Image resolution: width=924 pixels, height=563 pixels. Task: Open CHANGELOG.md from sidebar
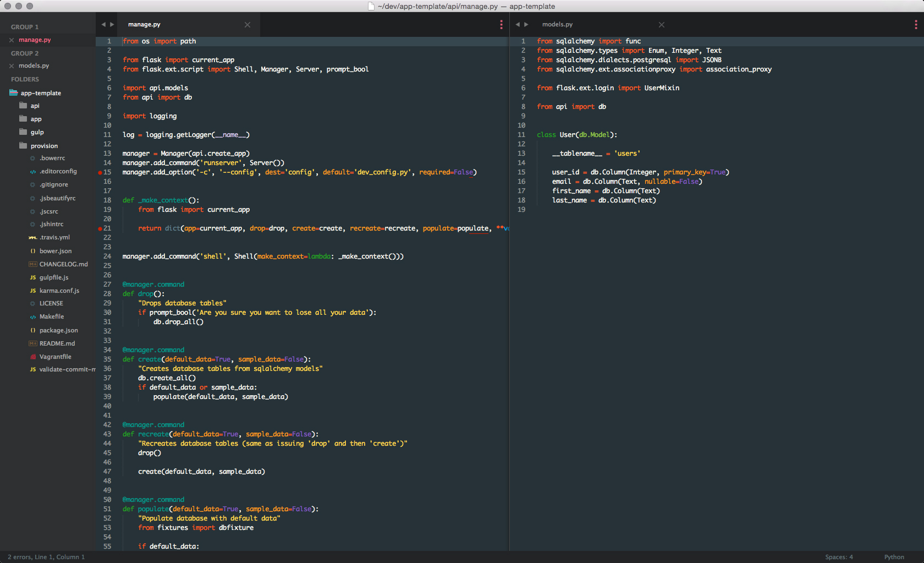[x=64, y=264]
